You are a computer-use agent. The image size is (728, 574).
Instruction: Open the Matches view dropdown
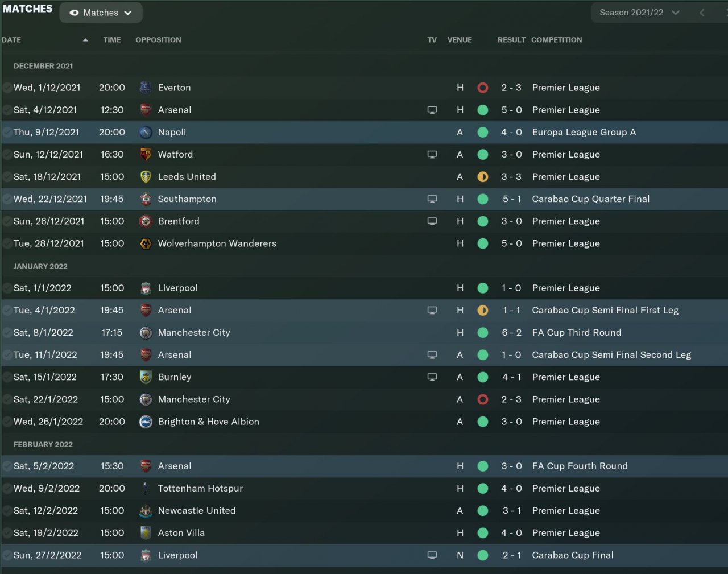pos(101,13)
